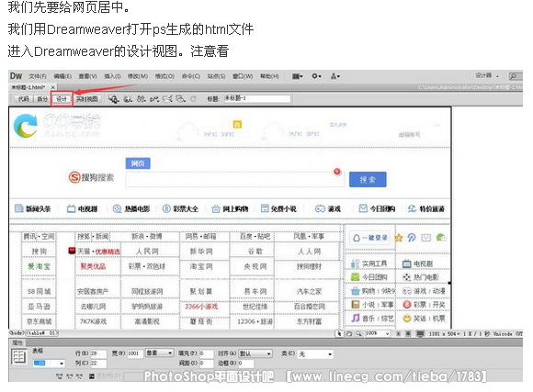Open the 文件(F) menu
The width and height of the screenshot is (533, 392).
[x=38, y=76]
